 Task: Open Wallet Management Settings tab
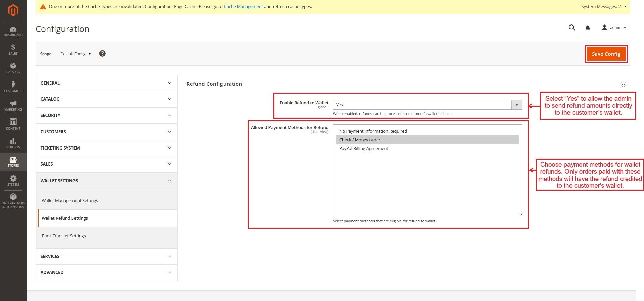point(70,201)
